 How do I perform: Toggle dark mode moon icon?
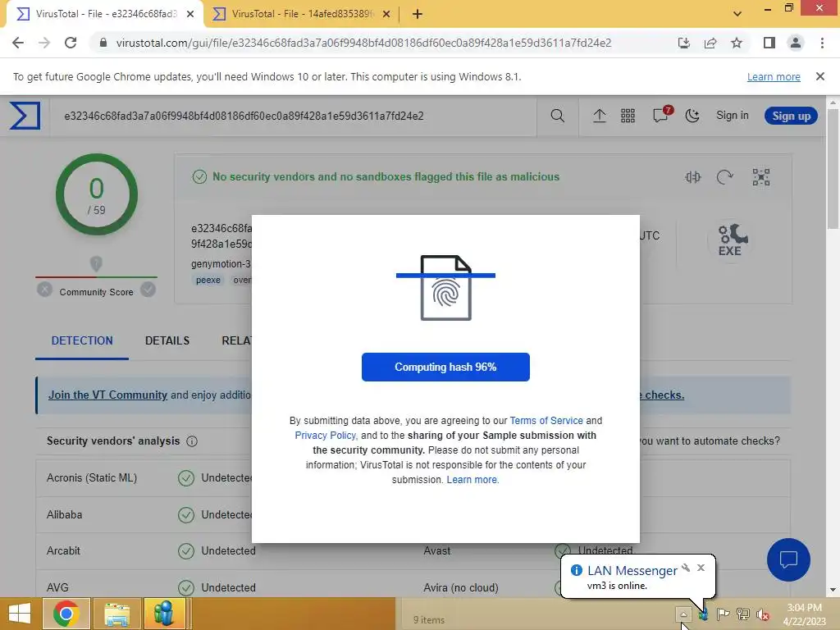pos(692,116)
